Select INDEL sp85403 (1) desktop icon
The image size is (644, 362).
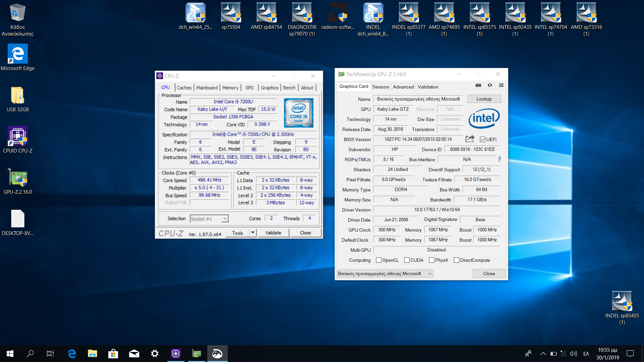[622, 308]
